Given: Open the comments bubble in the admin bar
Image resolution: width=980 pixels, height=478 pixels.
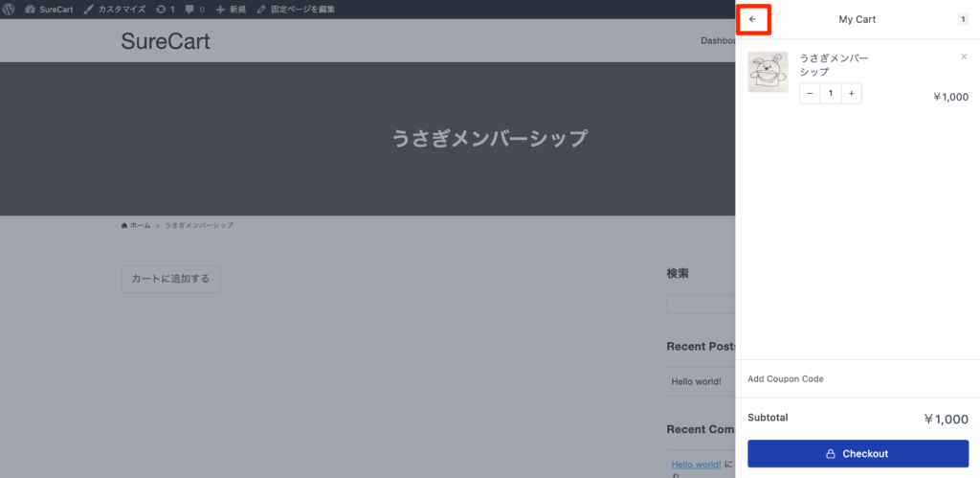Looking at the screenshot, I should [195, 10].
